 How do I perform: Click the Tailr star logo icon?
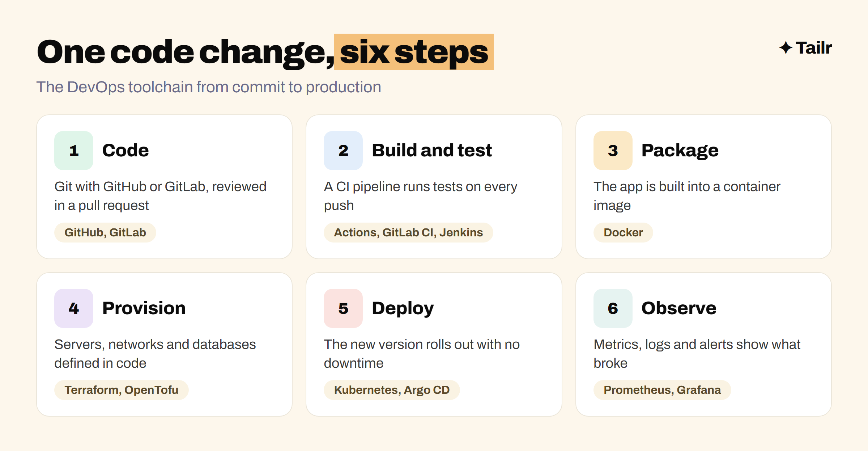point(786,48)
